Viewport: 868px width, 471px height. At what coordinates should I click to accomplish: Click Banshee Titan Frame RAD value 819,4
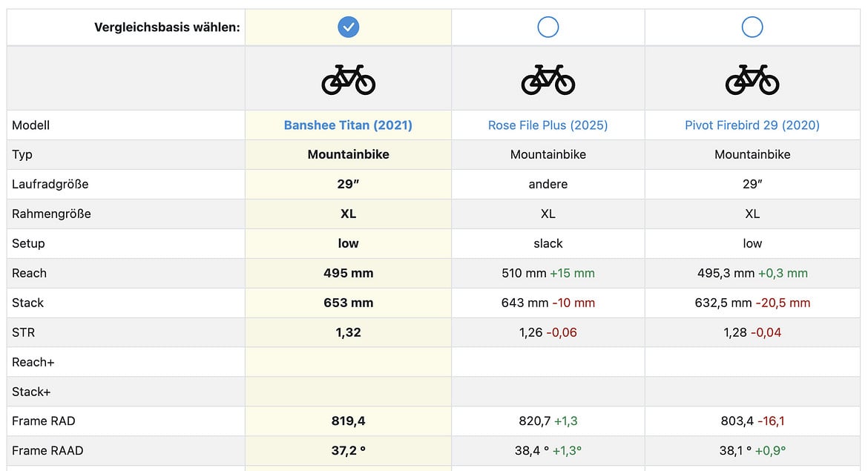click(348, 421)
